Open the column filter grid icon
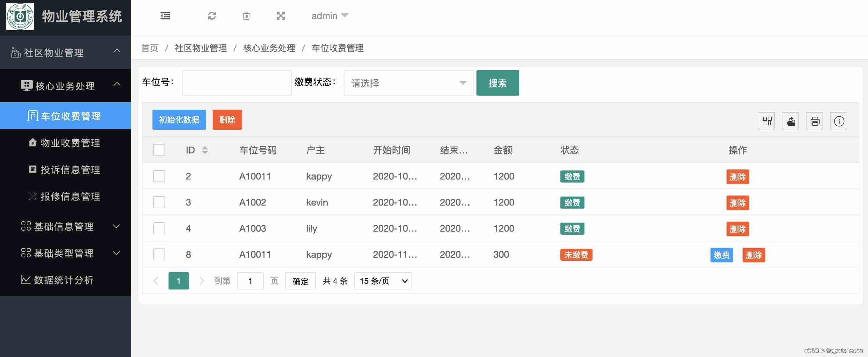This screenshot has height=357, width=868. point(766,121)
